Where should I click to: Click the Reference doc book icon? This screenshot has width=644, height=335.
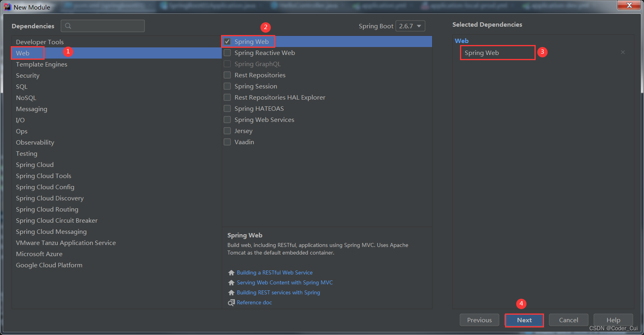click(231, 303)
